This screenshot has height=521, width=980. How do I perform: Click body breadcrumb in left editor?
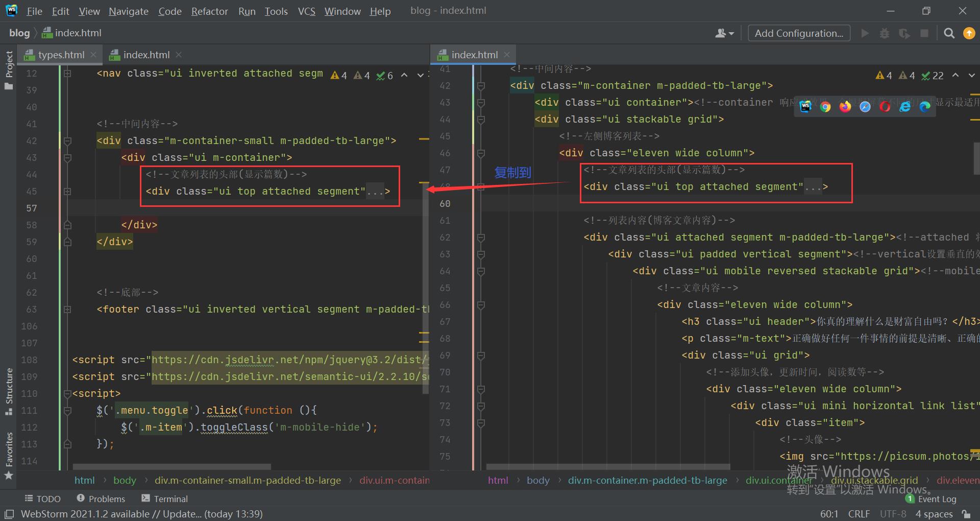[x=125, y=480]
